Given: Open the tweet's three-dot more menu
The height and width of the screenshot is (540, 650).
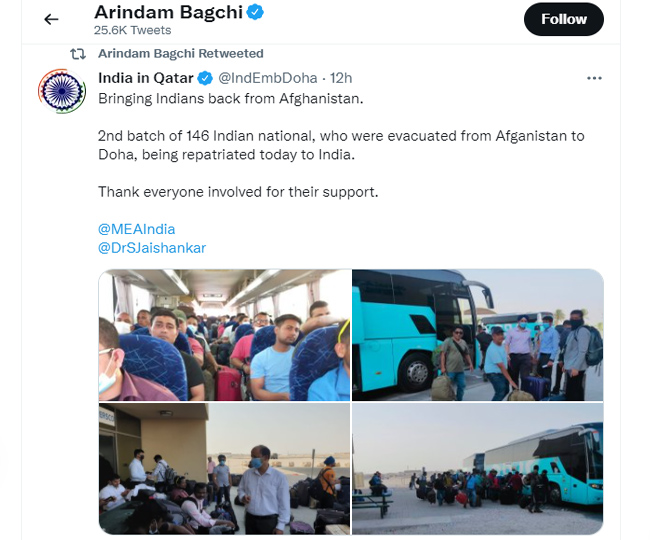Looking at the screenshot, I should point(594,78).
